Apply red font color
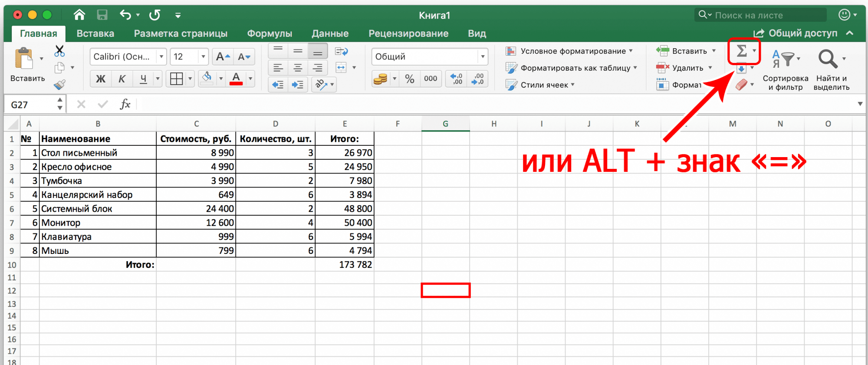868x365 pixels. click(x=236, y=79)
